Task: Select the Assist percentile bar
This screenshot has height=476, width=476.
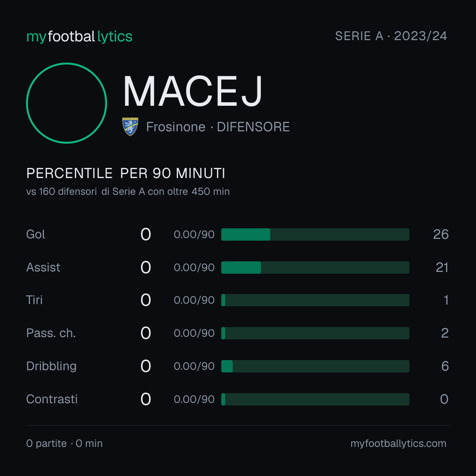Action: coord(315,268)
